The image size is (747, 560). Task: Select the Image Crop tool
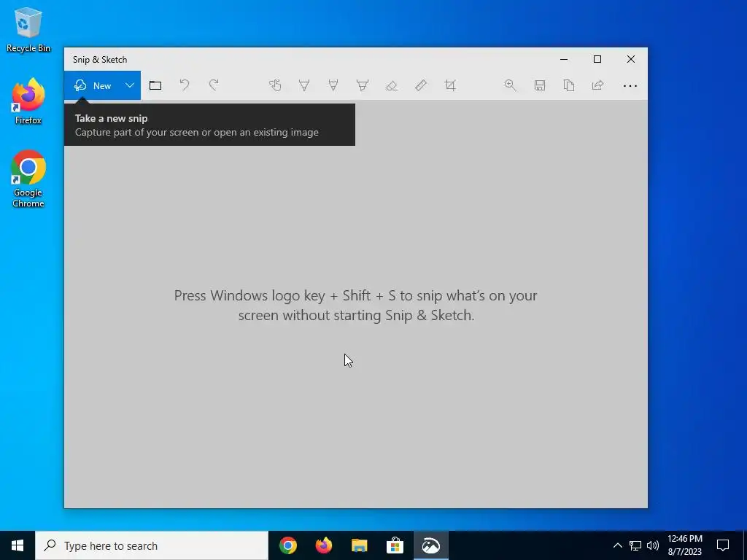pos(450,86)
